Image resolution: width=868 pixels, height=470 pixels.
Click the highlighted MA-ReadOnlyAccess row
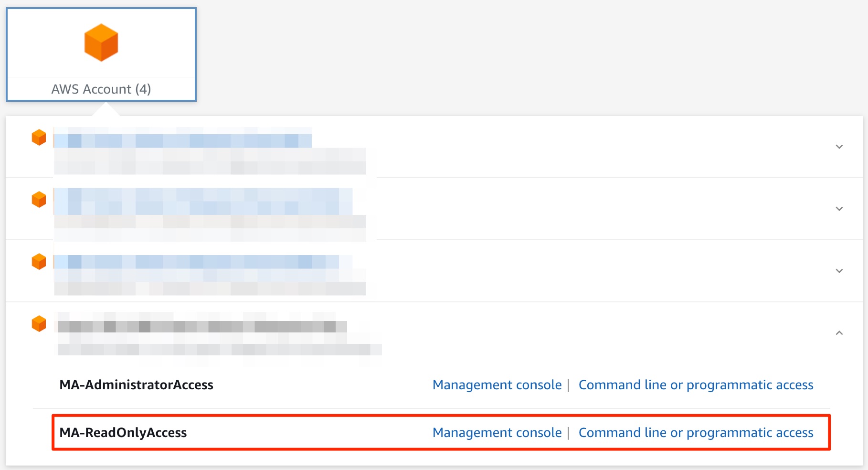tap(334, 433)
